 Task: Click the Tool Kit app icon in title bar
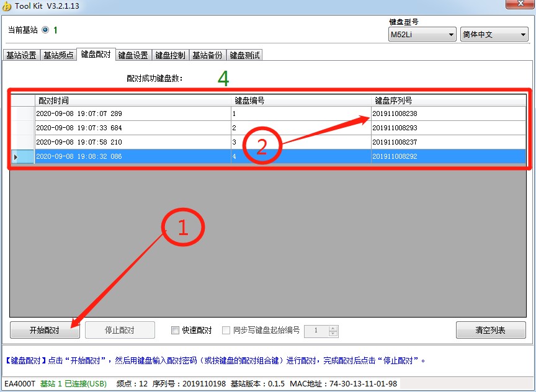[x=7, y=7]
